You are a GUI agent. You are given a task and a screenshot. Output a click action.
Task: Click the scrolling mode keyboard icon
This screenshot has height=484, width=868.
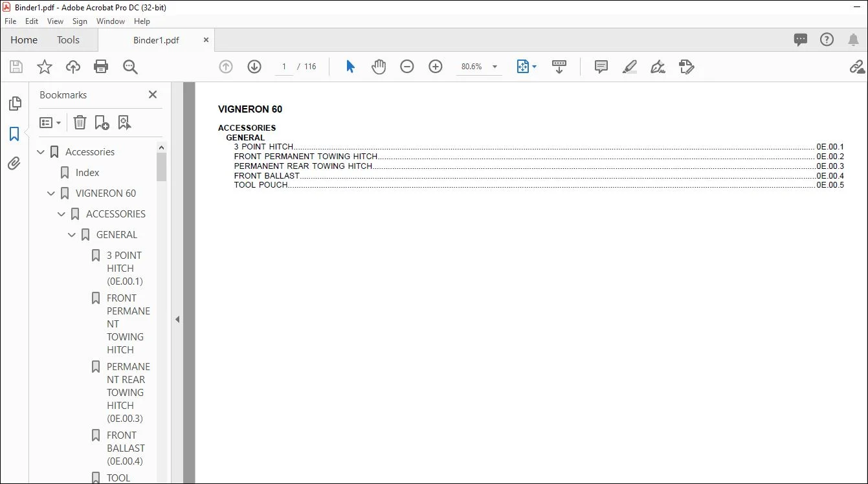pos(559,67)
